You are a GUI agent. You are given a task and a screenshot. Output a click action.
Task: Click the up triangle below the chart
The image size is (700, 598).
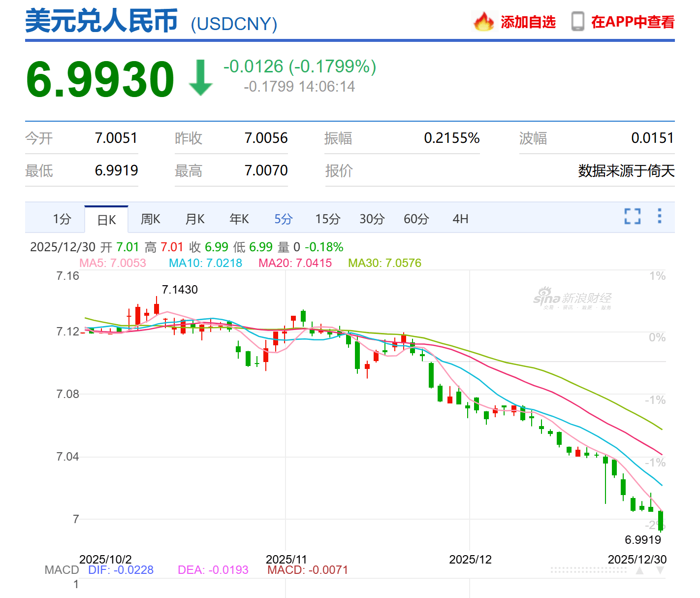pyautogui.click(x=640, y=570)
